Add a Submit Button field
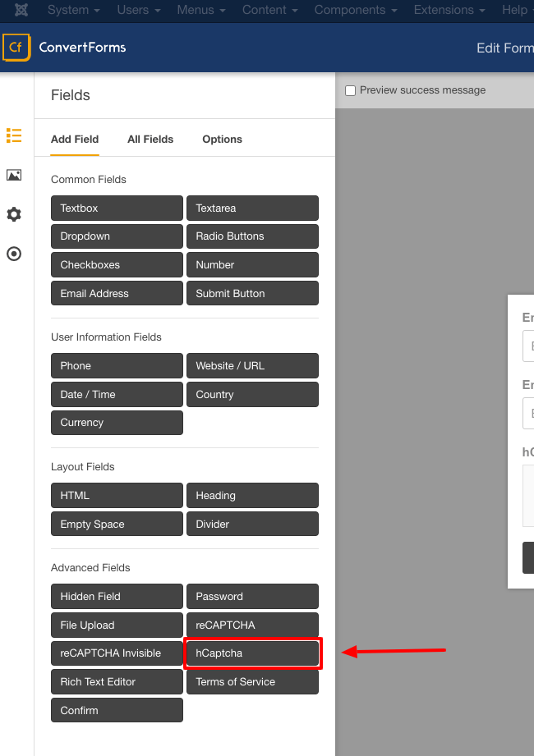The image size is (534, 756). tap(253, 293)
